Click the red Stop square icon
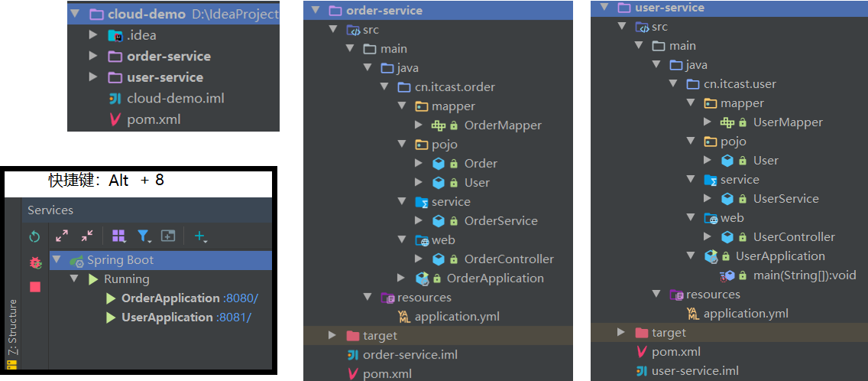Screen dimensions: 868x381 click(35, 287)
